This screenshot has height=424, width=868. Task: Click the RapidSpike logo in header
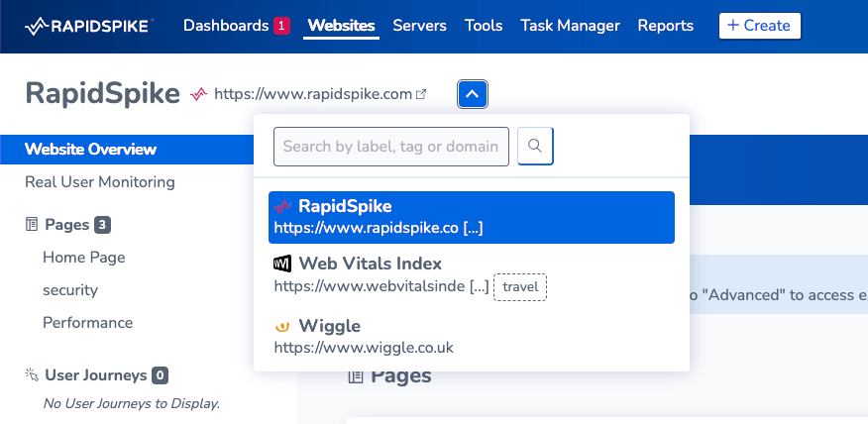pos(88,26)
